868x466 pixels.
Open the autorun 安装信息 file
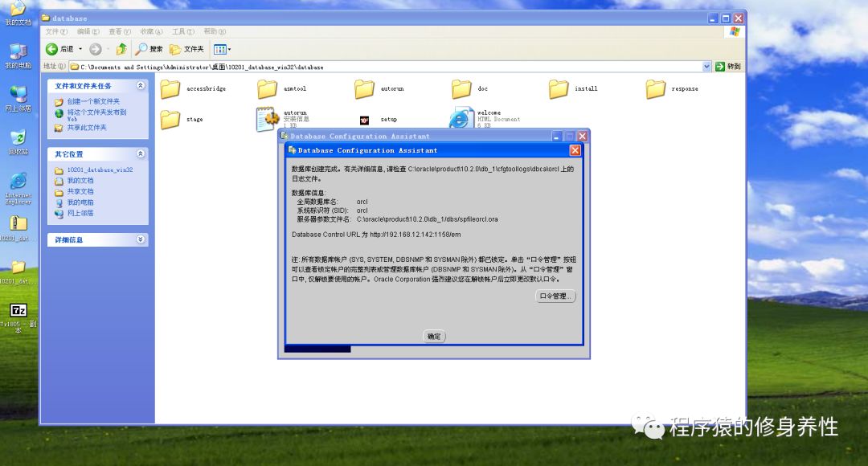point(267,118)
